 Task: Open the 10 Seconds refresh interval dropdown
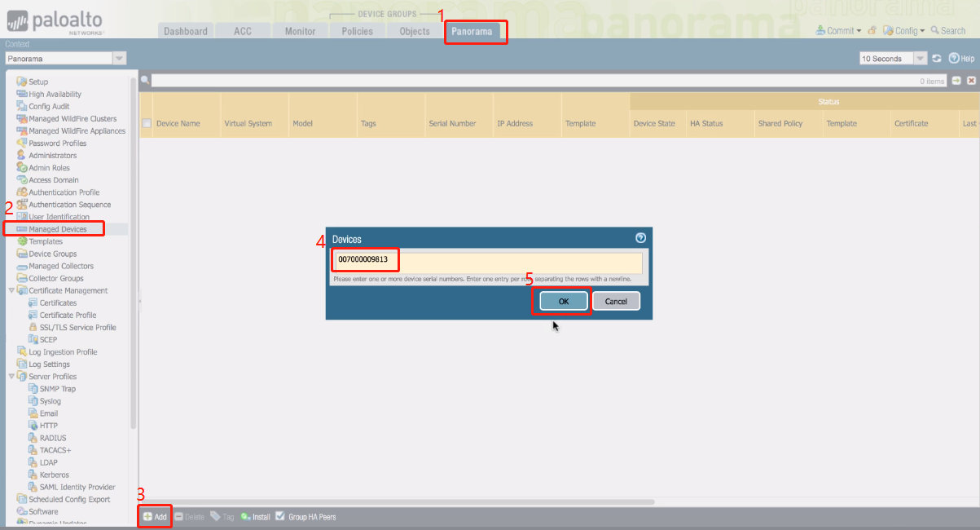(920, 59)
